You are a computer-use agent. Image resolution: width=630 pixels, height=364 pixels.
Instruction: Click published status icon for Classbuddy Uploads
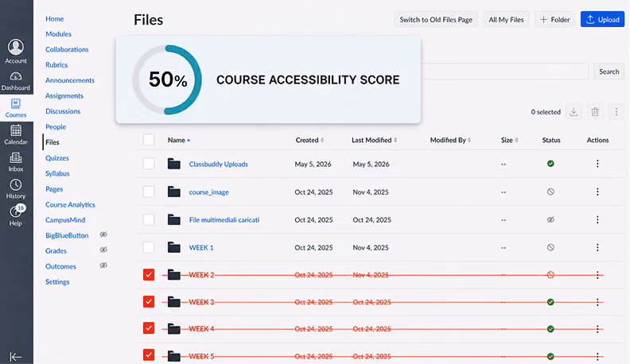click(x=550, y=164)
